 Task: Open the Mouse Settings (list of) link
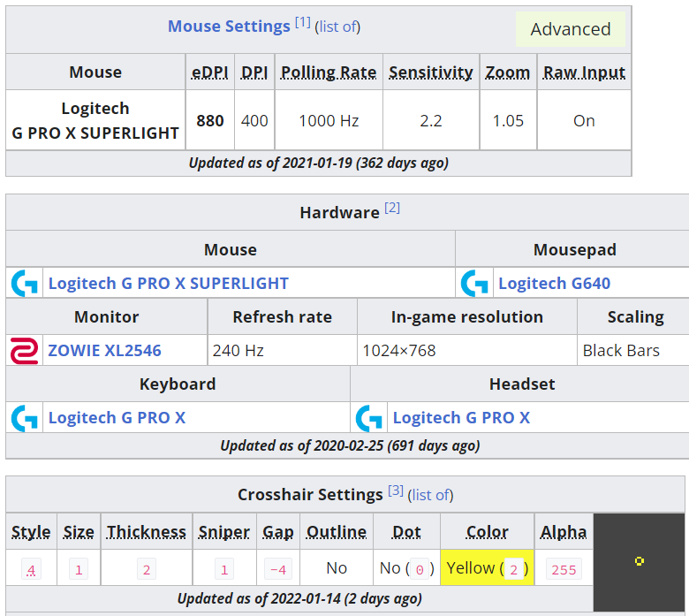337,27
